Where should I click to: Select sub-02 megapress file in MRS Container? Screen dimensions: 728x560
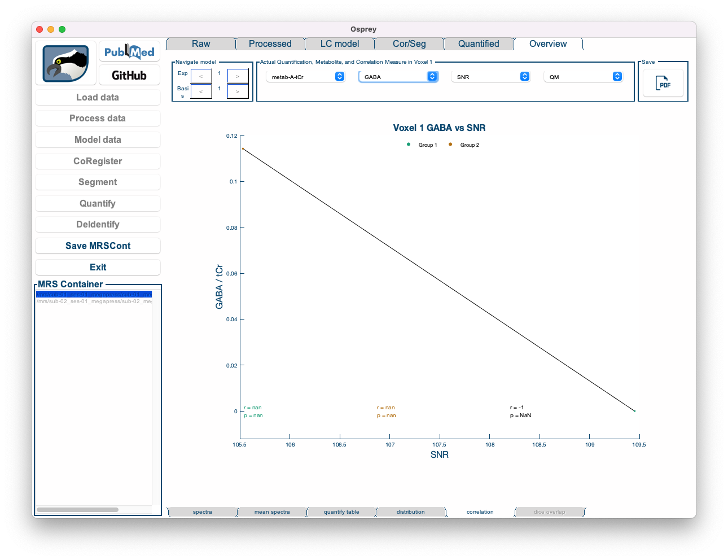click(x=94, y=301)
